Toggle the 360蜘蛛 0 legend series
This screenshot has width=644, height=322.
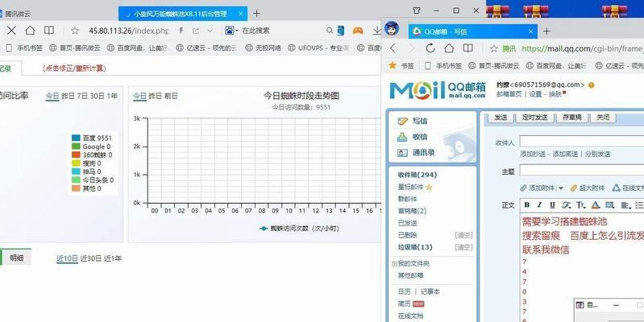(92, 155)
